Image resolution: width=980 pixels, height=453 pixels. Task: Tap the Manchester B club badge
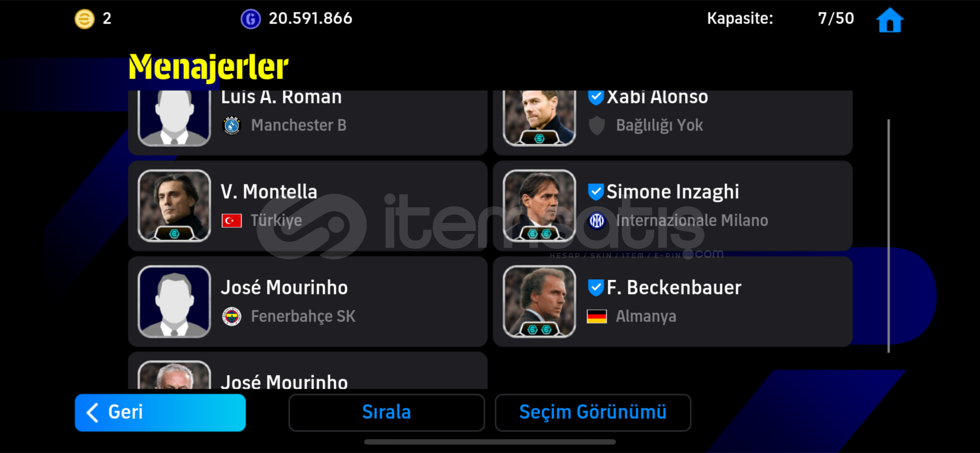coord(231,125)
